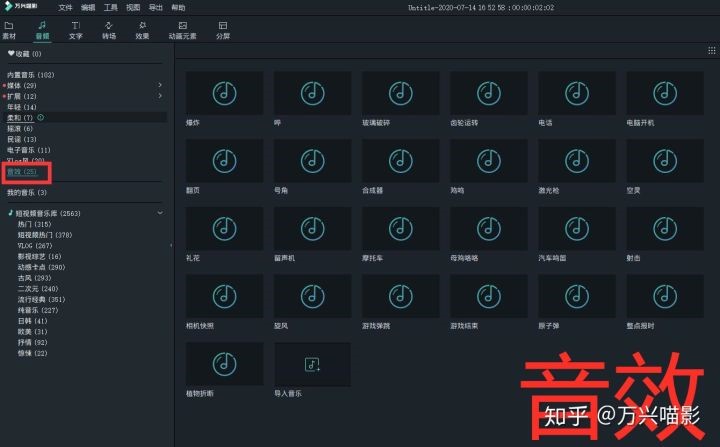Open the 工具 menu

pyautogui.click(x=110, y=8)
